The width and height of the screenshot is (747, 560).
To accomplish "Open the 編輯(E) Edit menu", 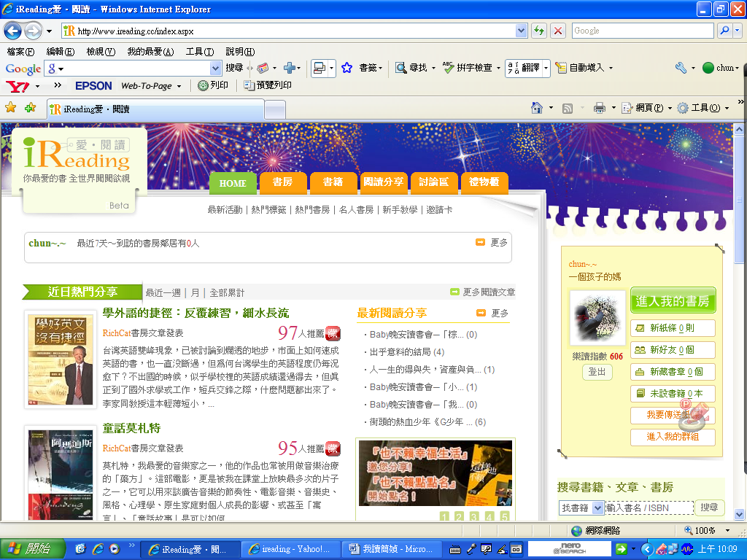I will pyautogui.click(x=61, y=52).
